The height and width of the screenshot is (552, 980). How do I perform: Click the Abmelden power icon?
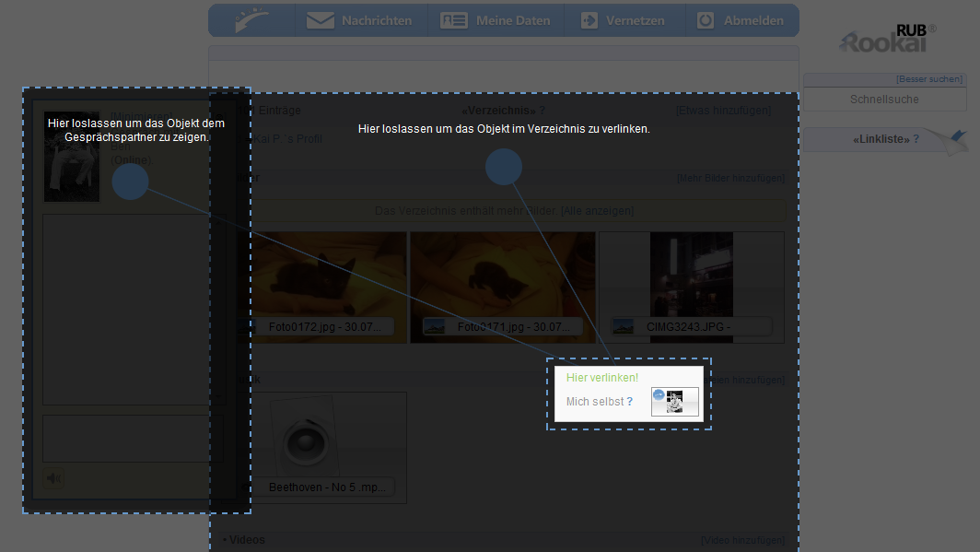(x=706, y=20)
